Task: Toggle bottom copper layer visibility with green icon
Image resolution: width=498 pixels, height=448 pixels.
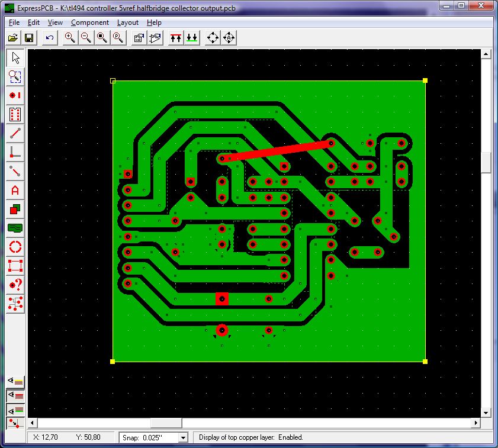Action: click(15, 410)
